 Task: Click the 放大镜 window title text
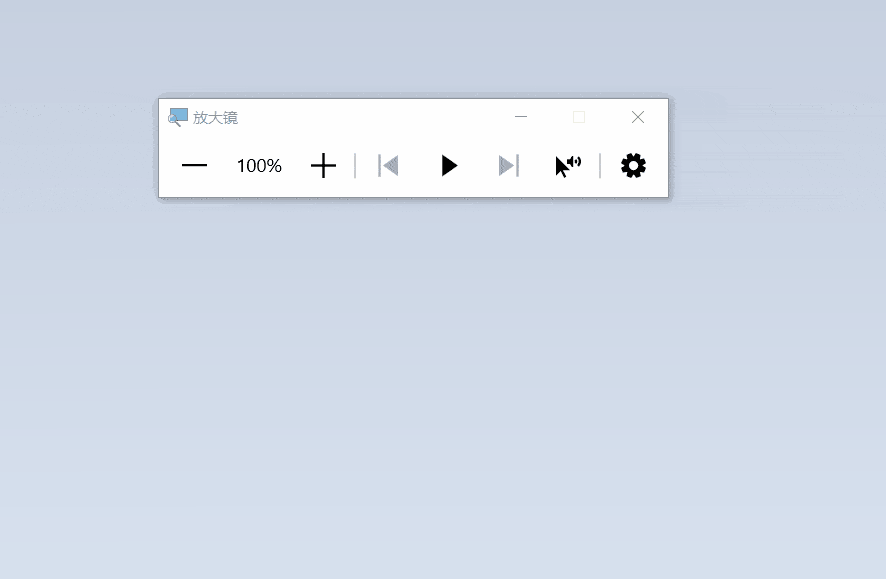click(215, 117)
